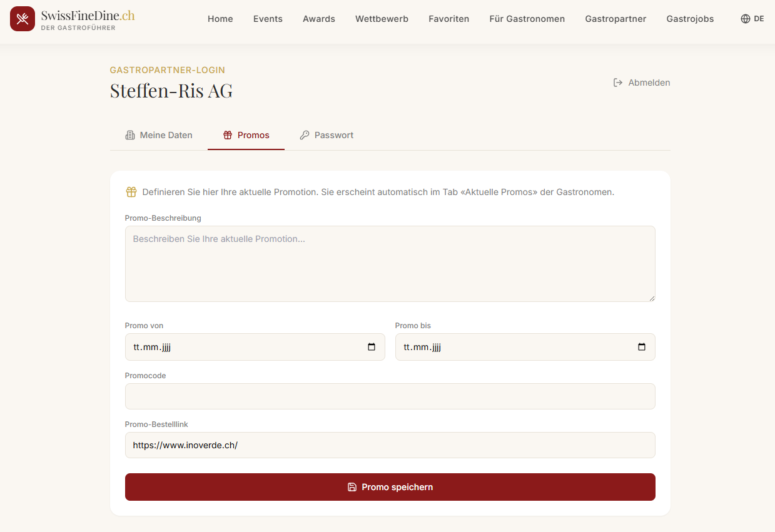Grab the description textarea resize handle

651,298
